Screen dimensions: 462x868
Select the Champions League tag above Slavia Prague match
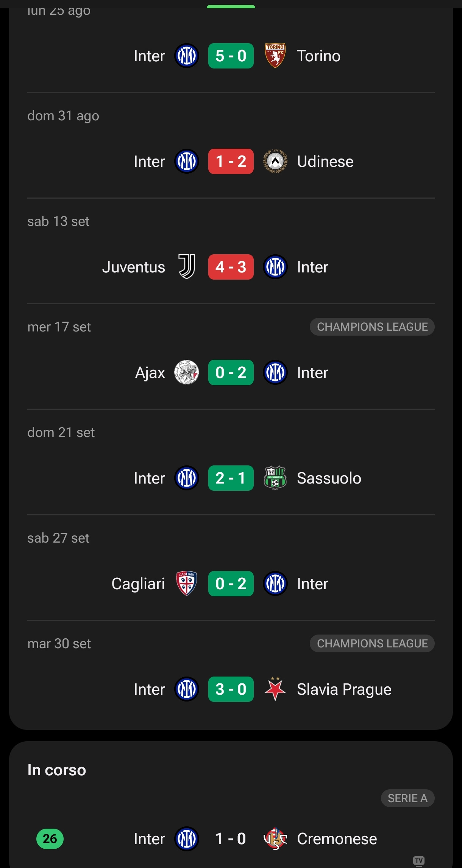click(372, 643)
